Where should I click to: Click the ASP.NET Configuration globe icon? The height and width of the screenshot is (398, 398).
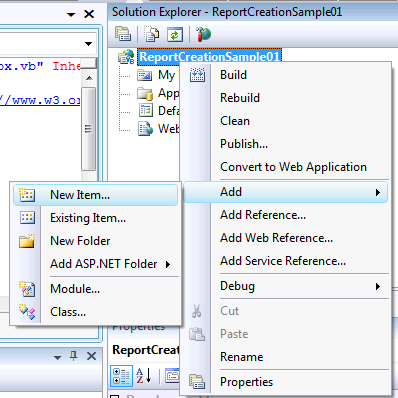204,34
